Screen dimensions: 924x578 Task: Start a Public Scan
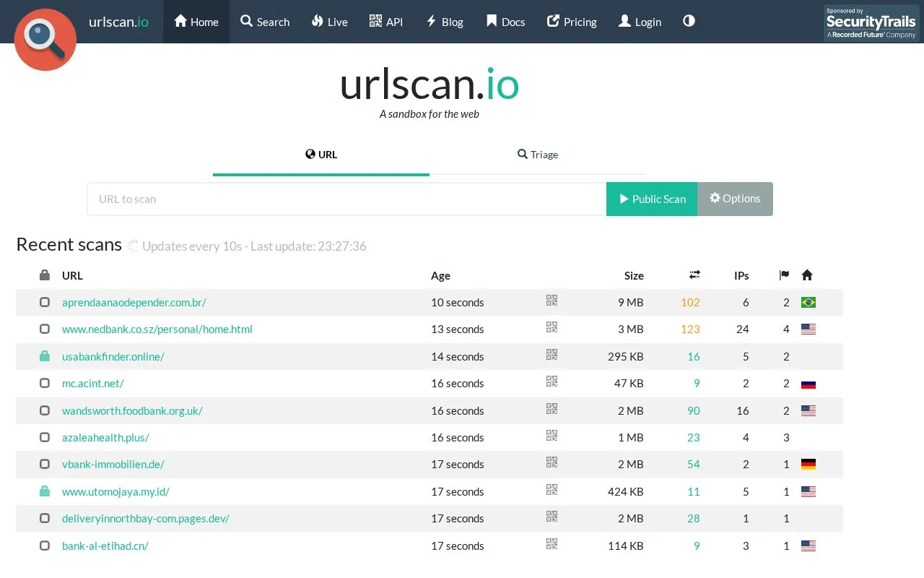tap(652, 199)
